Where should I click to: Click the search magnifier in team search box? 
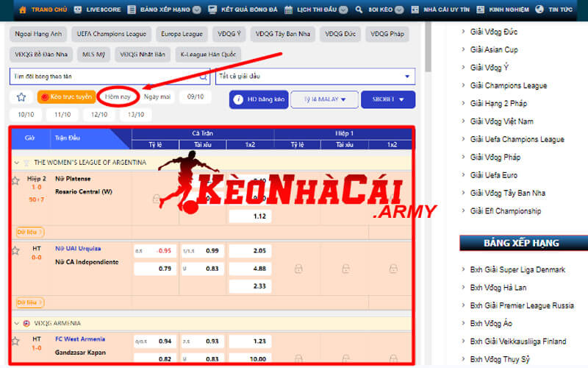pyautogui.click(x=201, y=77)
